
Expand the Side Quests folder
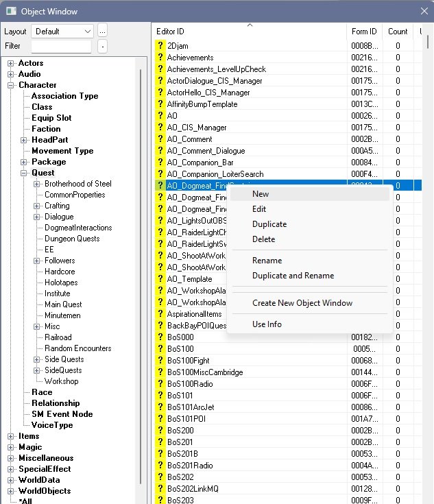[x=36, y=359]
